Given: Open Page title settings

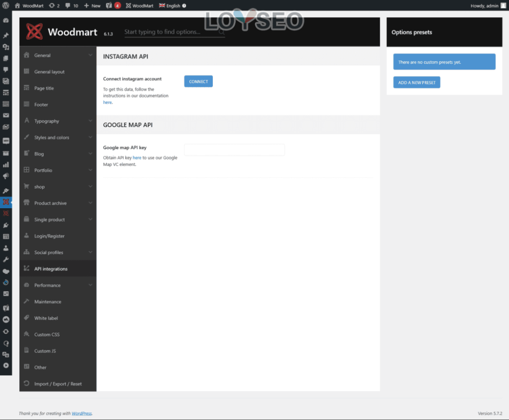Looking at the screenshot, I should tap(58, 88).
